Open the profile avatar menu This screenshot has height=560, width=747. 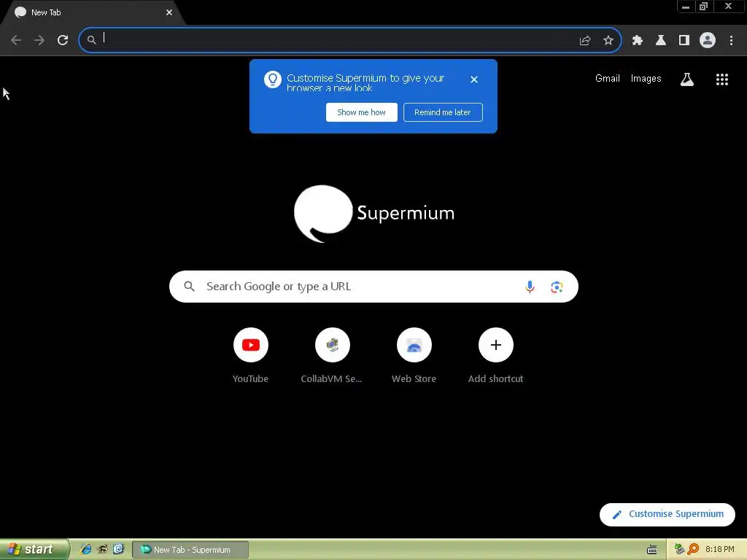pos(708,41)
